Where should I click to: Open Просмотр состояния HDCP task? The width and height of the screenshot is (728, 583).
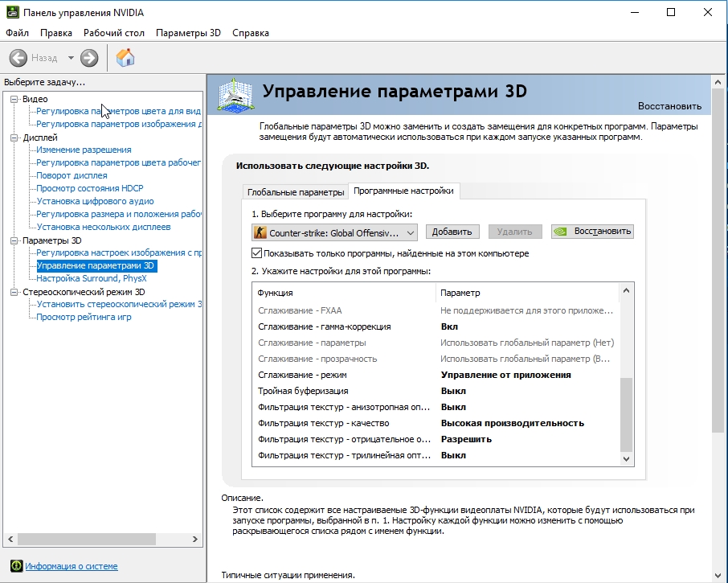pyautogui.click(x=90, y=188)
